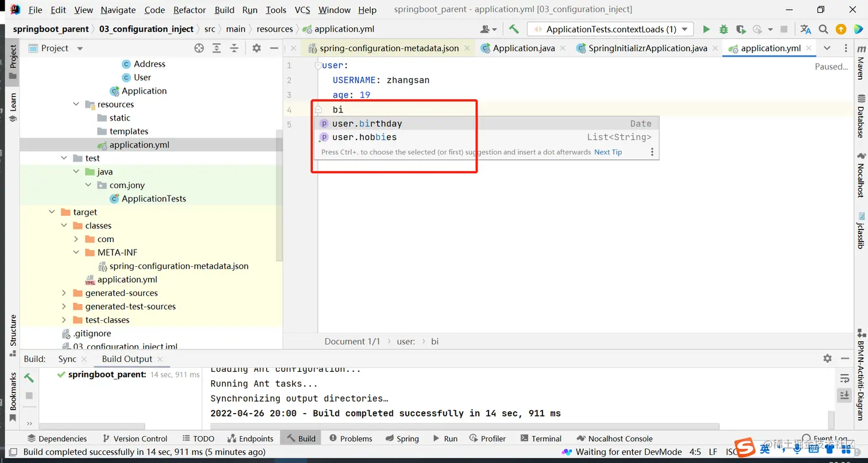Expand the generated-sources folder

tap(64, 293)
